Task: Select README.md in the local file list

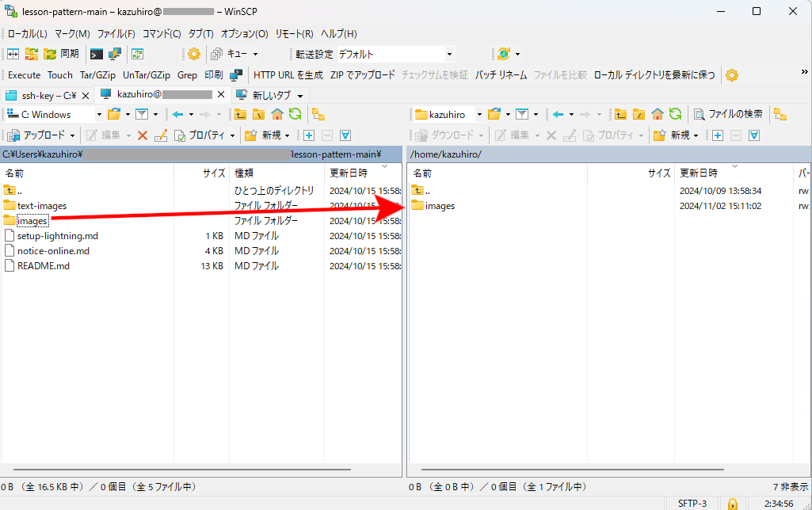Action: [x=43, y=266]
